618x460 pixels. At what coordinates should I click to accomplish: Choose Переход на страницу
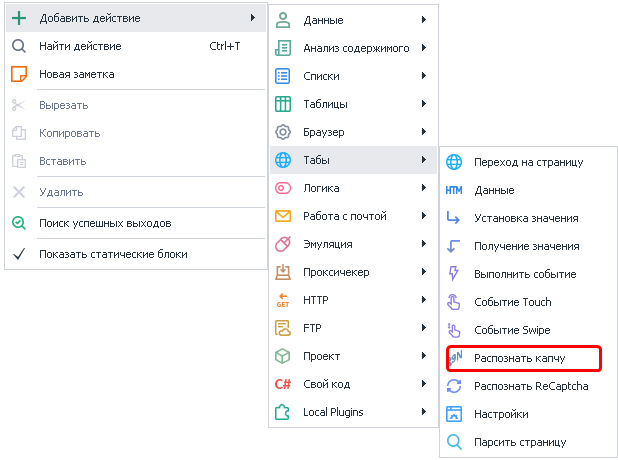click(530, 162)
